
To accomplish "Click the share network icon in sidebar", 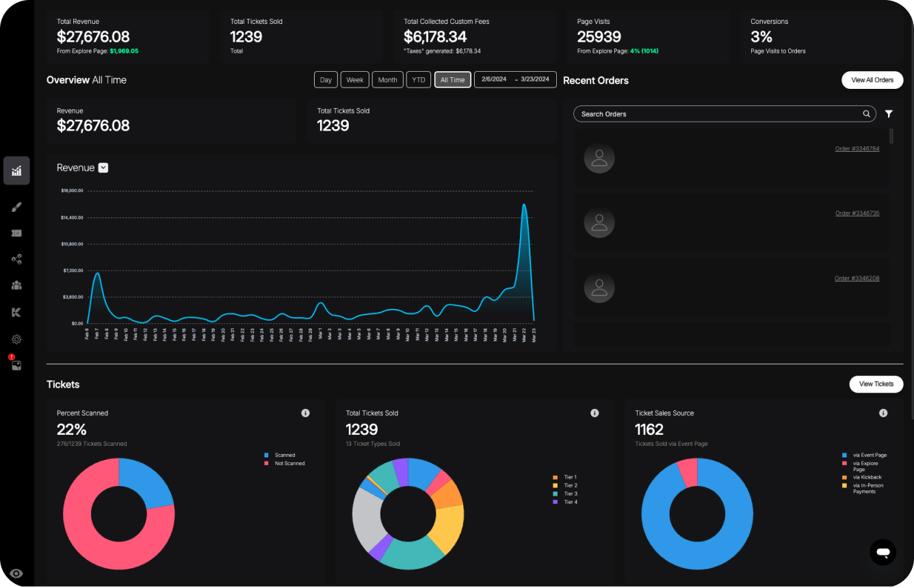I will (16, 259).
